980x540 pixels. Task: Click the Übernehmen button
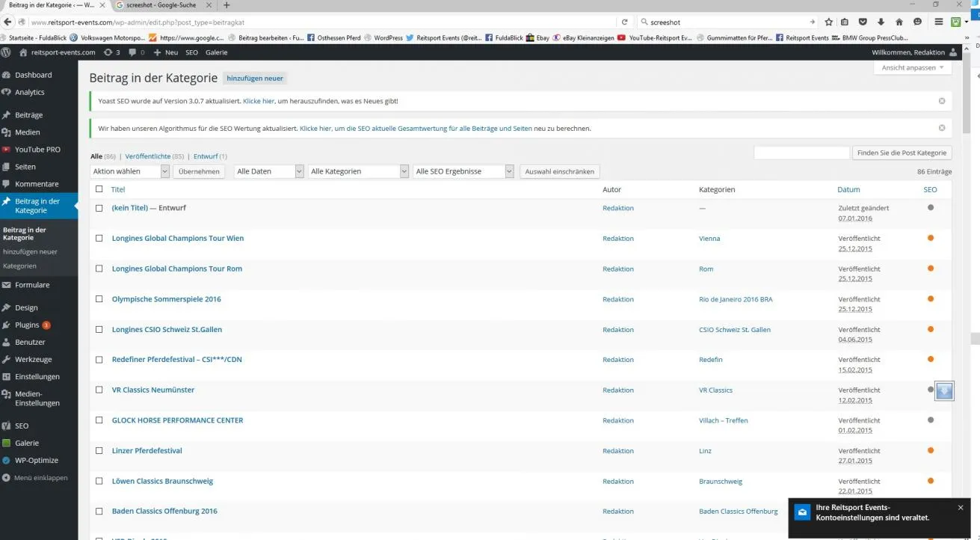point(200,171)
